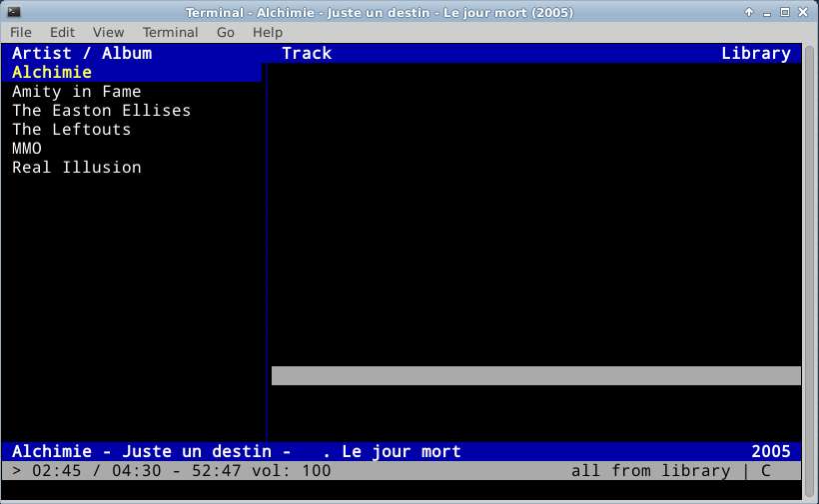
Task: Click the C continue flag
Action: (x=766, y=471)
